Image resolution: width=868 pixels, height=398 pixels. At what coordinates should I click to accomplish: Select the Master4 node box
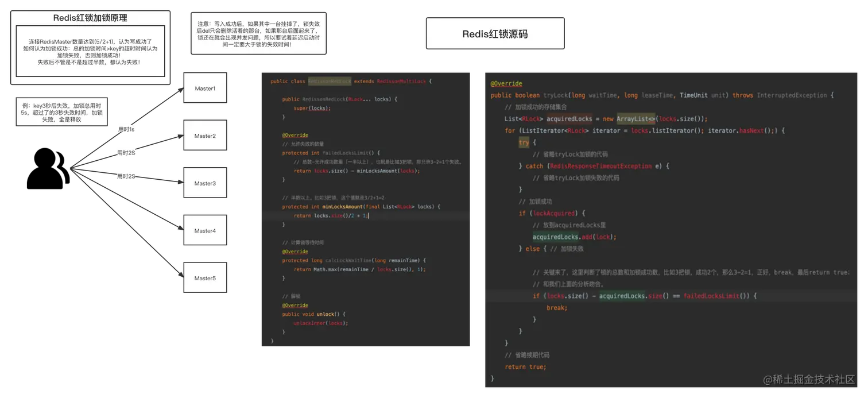click(205, 230)
